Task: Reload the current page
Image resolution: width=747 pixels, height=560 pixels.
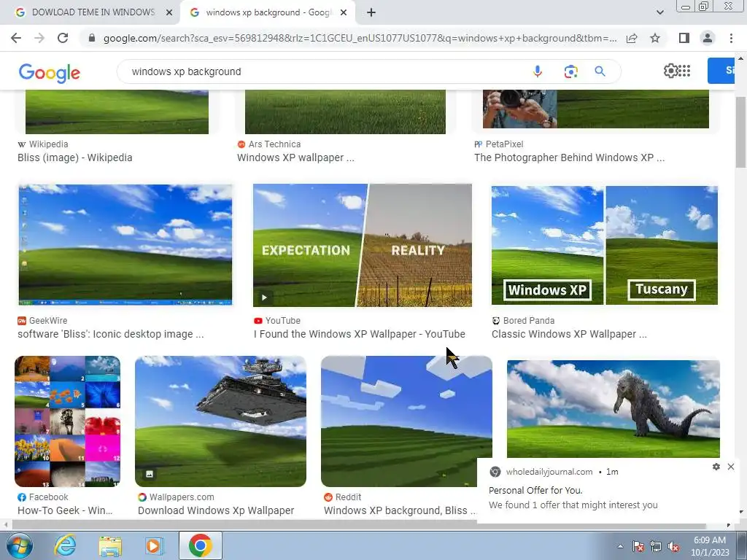Action: click(x=63, y=38)
